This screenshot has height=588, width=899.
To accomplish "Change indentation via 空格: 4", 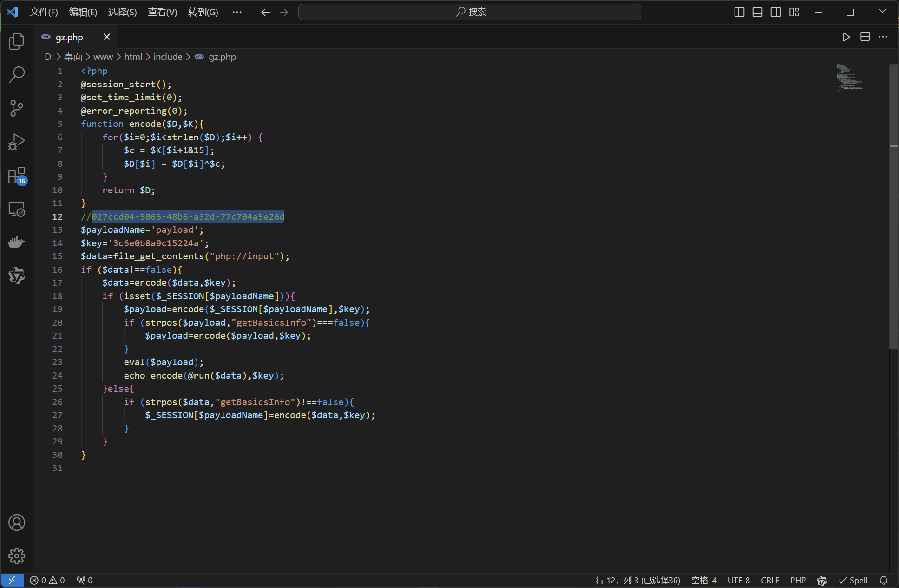I will click(704, 580).
